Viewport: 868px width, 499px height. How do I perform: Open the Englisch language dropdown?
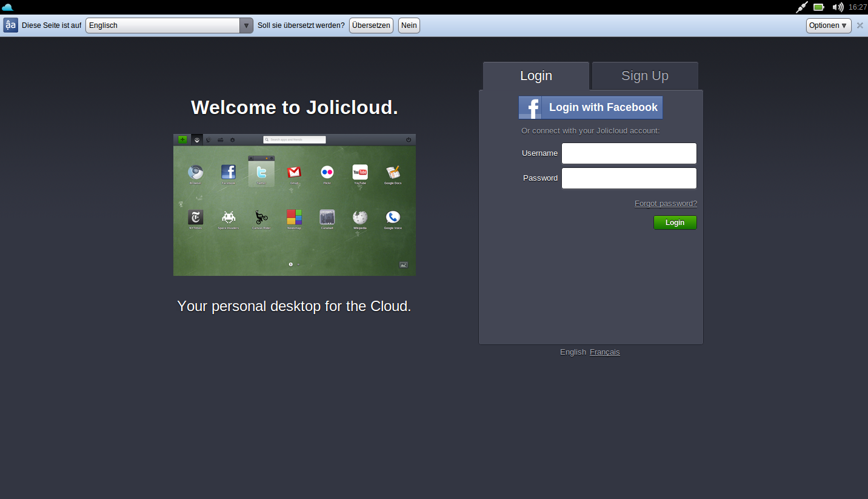(169, 25)
